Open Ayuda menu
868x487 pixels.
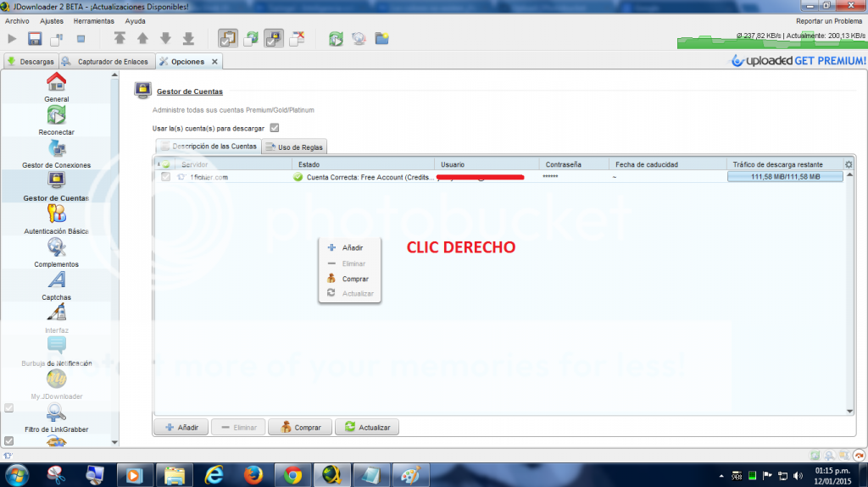135,21
